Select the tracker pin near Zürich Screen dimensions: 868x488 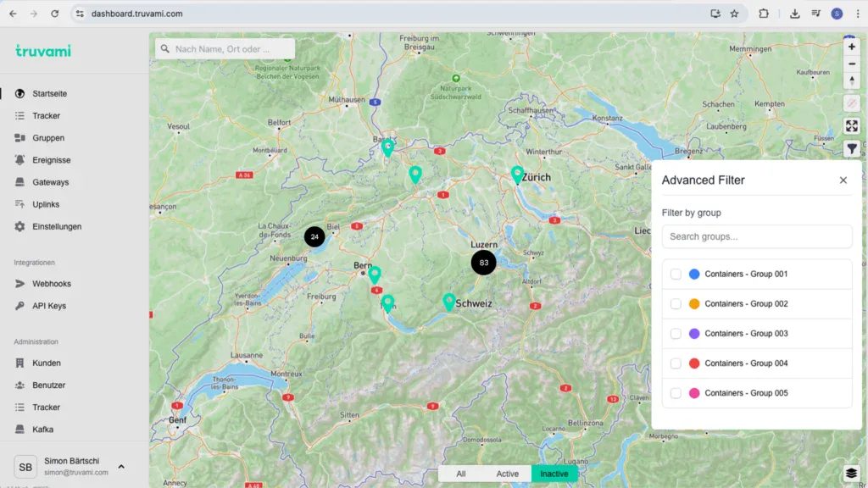pyautogui.click(x=517, y=175)
